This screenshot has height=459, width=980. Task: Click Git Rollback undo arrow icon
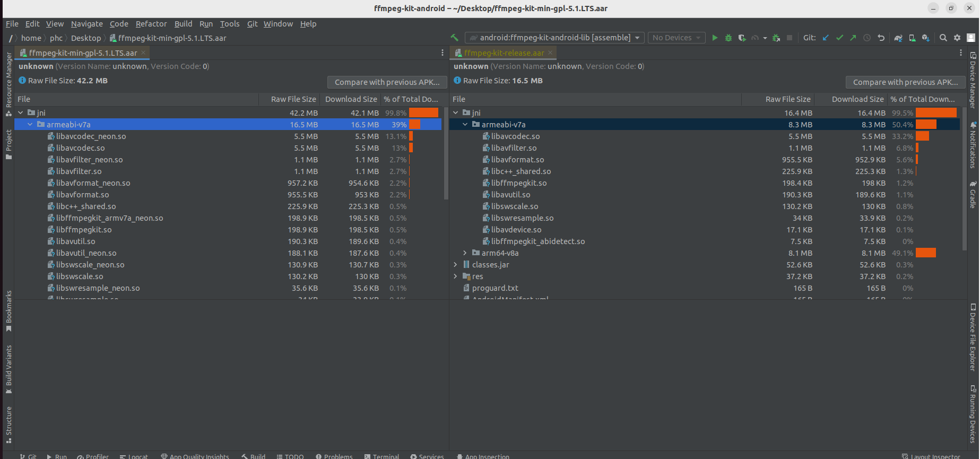click(881, 38)
